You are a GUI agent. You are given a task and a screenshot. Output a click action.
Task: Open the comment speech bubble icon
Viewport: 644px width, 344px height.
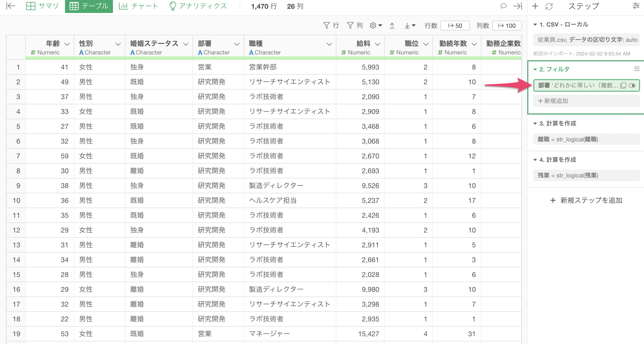click(504, 6)
